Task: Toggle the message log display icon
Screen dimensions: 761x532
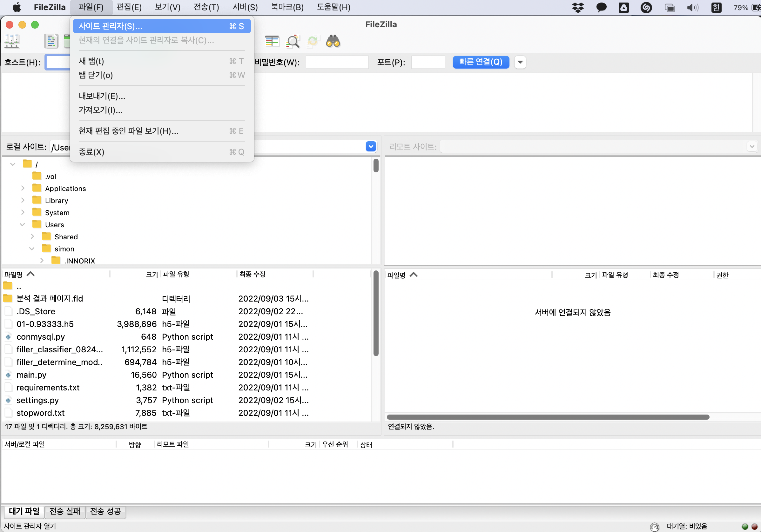Action: (x=51, y=41)
